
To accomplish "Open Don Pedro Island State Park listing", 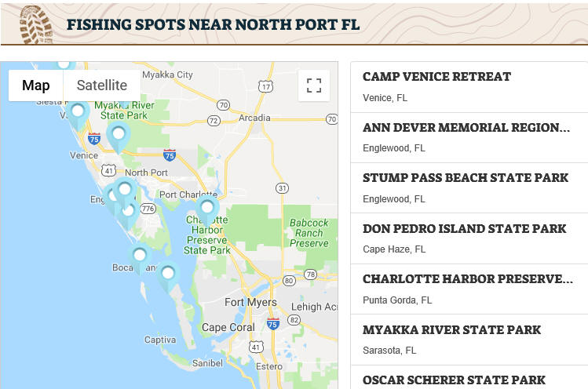I will [469, 238].
